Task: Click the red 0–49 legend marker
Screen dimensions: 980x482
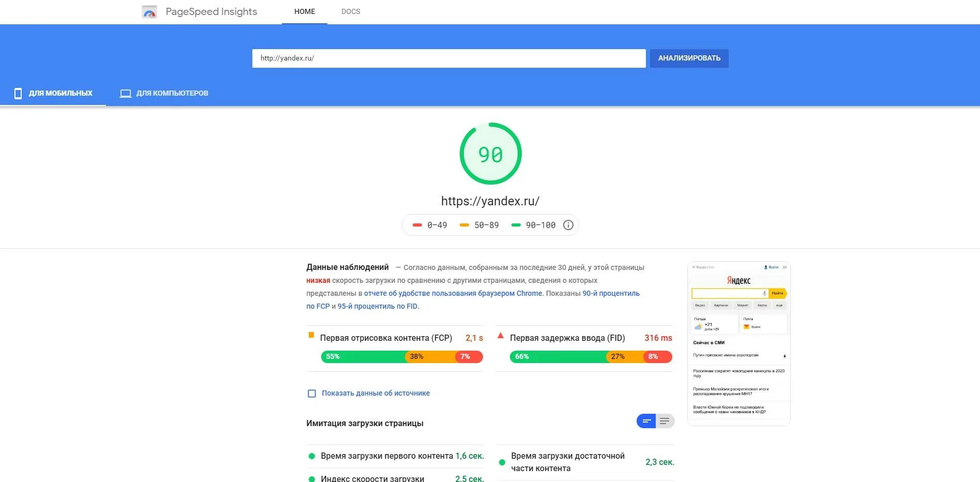Action: point(417,225)
